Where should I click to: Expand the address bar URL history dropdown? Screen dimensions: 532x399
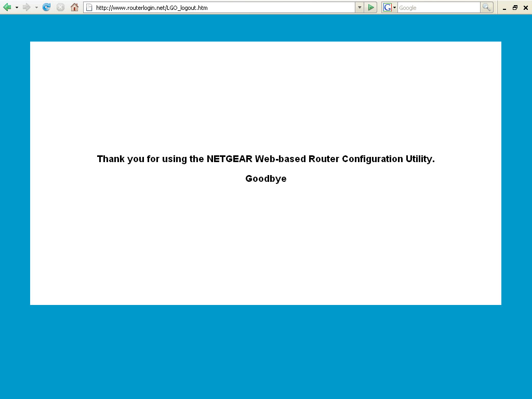click(360, 7)
